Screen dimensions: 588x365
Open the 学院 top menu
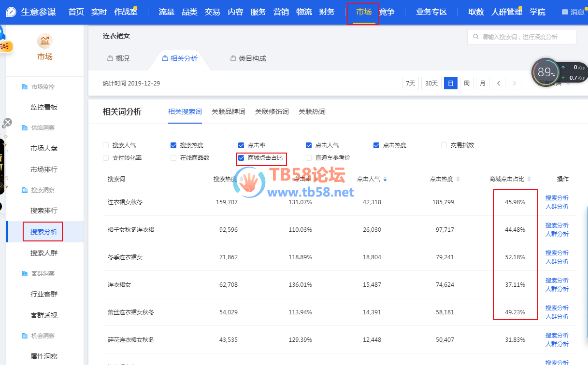click(x=537, y=12)
